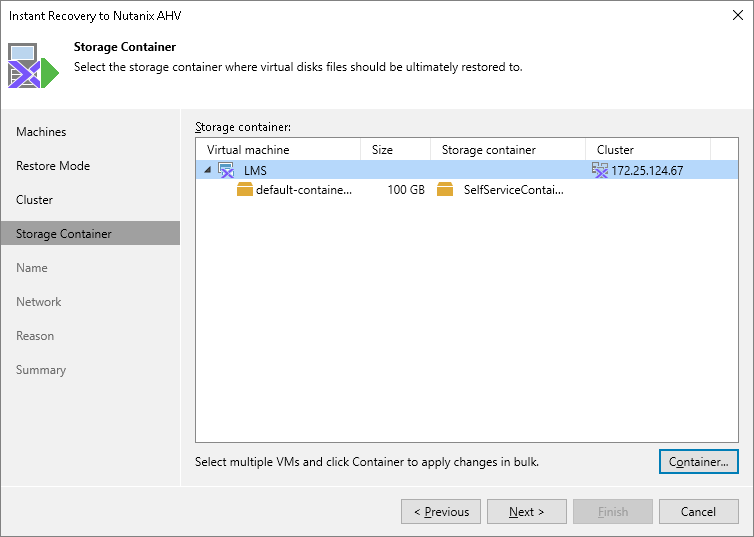This screenshot has width=754, height=537.
Task: Go to the Machines wizard step
Action: (x=41, y=132)
